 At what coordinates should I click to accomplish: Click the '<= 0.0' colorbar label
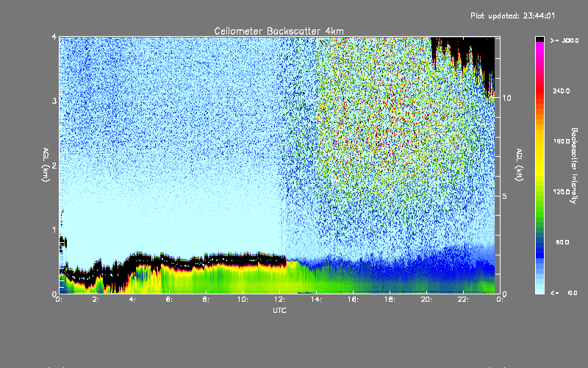click(x=564, y=292)
